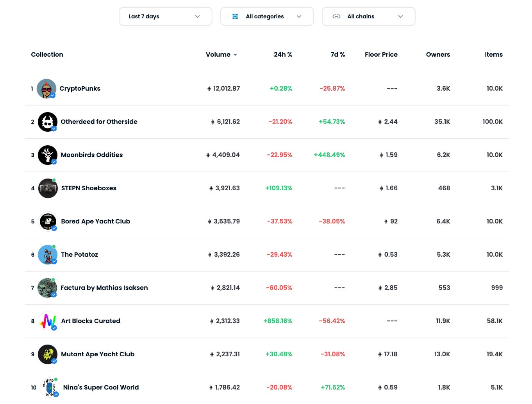Click the 999 items value

pos(497,288)
